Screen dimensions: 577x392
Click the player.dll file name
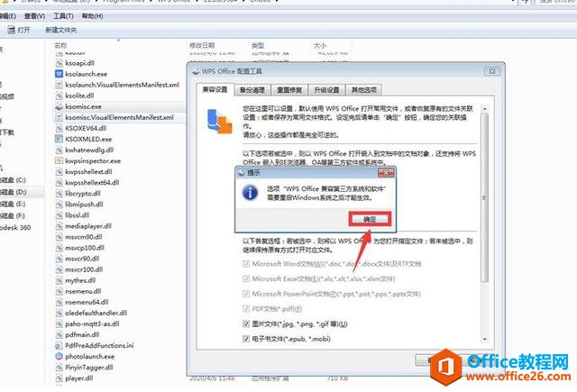(79, 378)
